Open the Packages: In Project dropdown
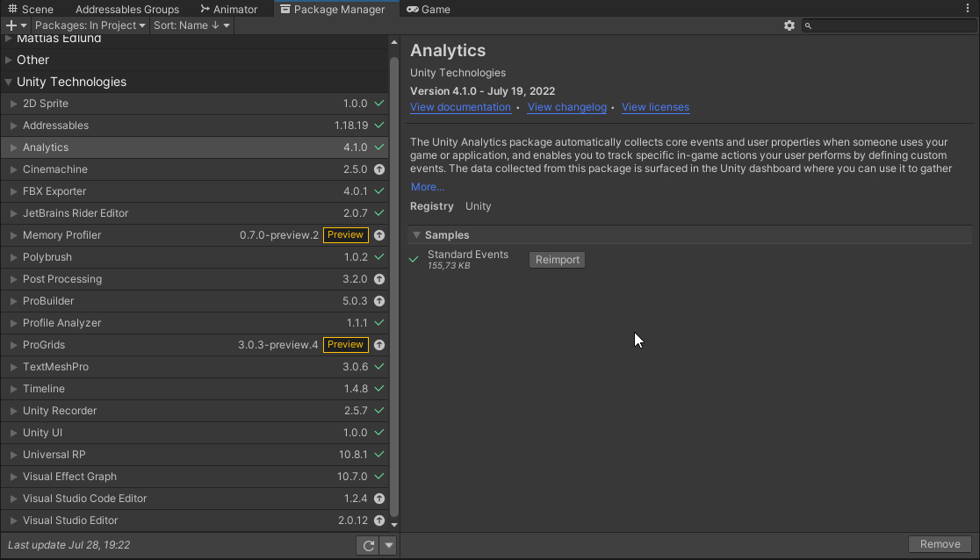Screen dimensions: 980x560 (x=90, y=25)
